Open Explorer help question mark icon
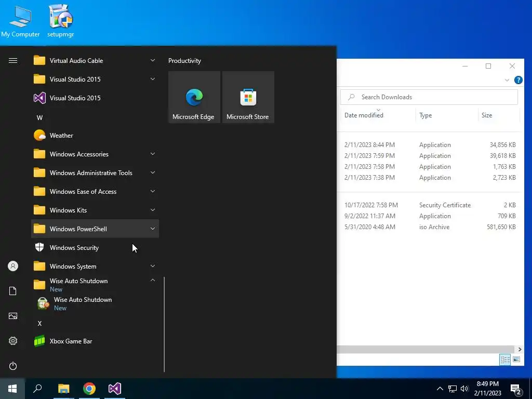This screenshot has width=532, height=399. point(518,80)
